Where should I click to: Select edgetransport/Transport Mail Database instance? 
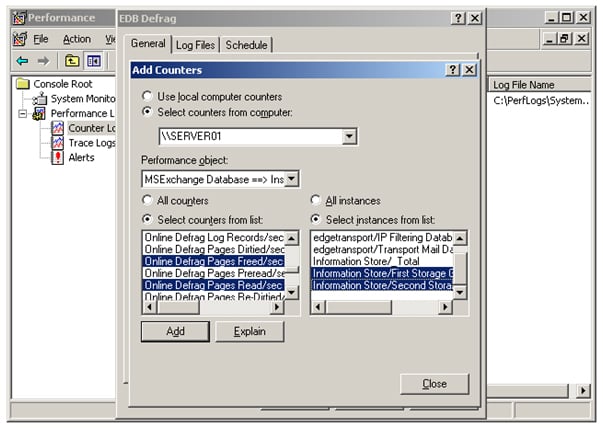coord(382,249)
